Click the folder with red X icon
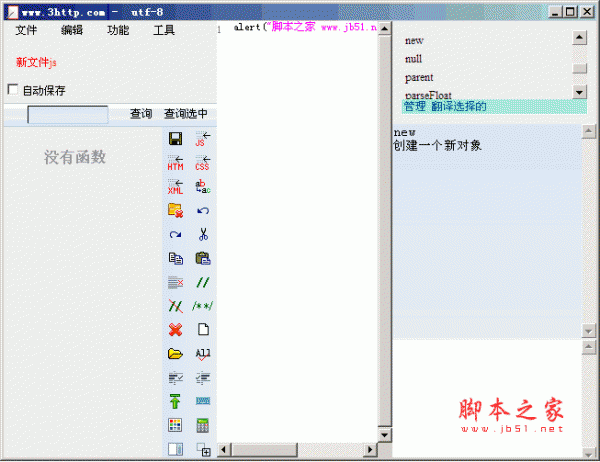Screen dimensions: 600x462 click(175, 210)
